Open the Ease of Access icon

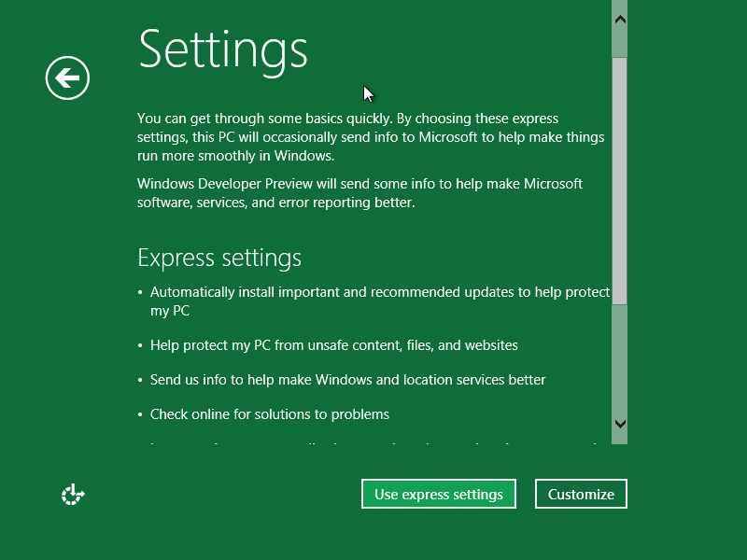point(73,495)
